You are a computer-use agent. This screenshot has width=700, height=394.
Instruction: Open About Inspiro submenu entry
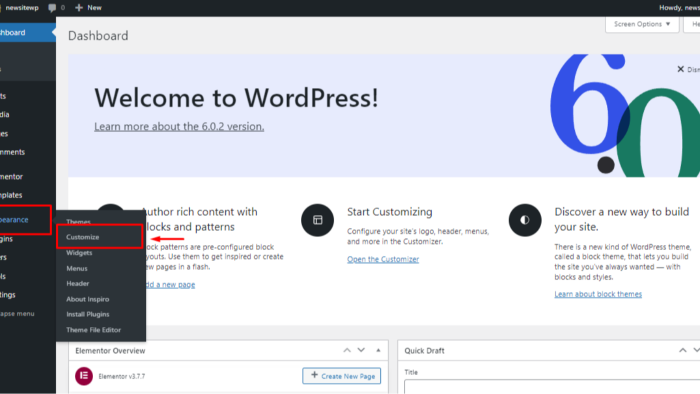88,299
